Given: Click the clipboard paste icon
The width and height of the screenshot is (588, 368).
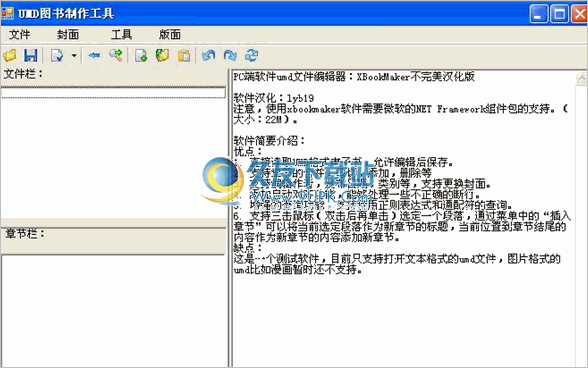Looking at the screenshot, I should pos(184,56).
